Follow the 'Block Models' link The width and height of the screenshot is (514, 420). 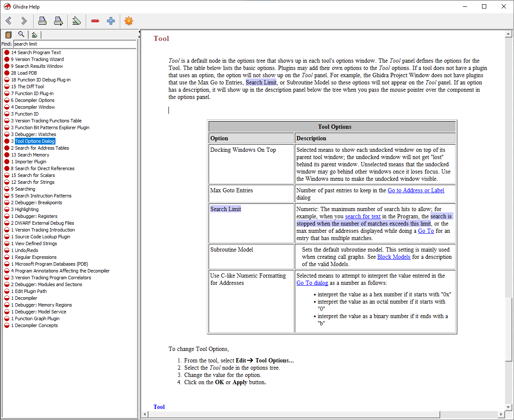(x=394, y=257)
